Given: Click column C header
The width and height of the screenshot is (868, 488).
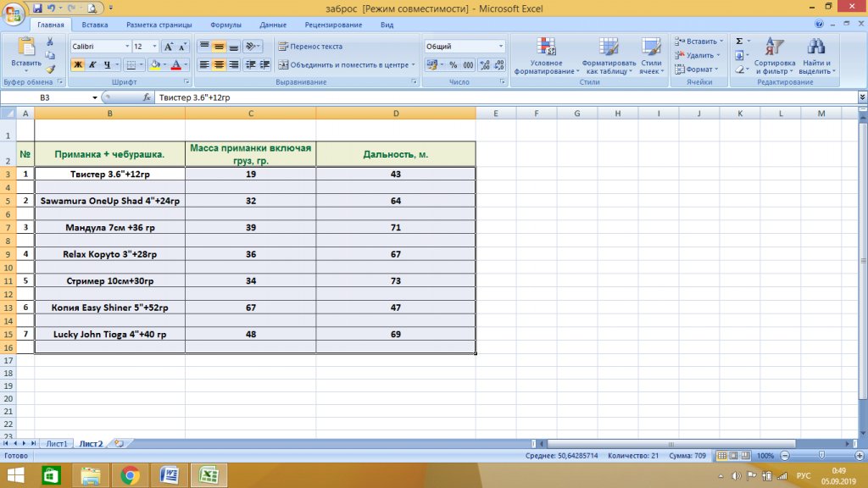Looking at the screenshot, I should [251, 114].
